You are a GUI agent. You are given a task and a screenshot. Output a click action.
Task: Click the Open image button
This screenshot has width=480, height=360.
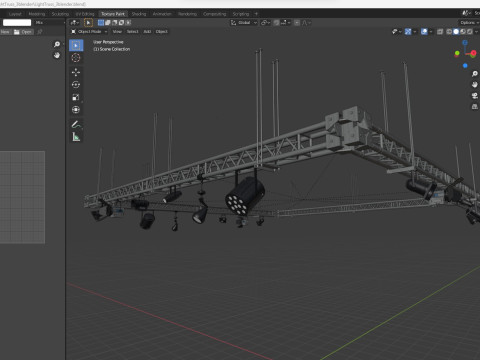[x=23, y=32]
